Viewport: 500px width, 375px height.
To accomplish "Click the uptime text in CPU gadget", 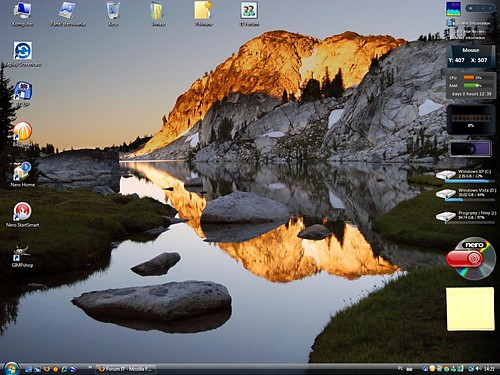I will [471, 94].
